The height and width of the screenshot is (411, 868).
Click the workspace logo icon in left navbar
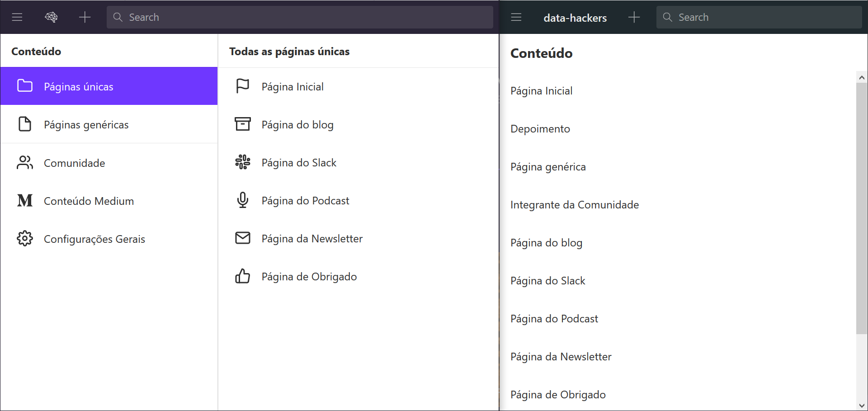point(51,17)
